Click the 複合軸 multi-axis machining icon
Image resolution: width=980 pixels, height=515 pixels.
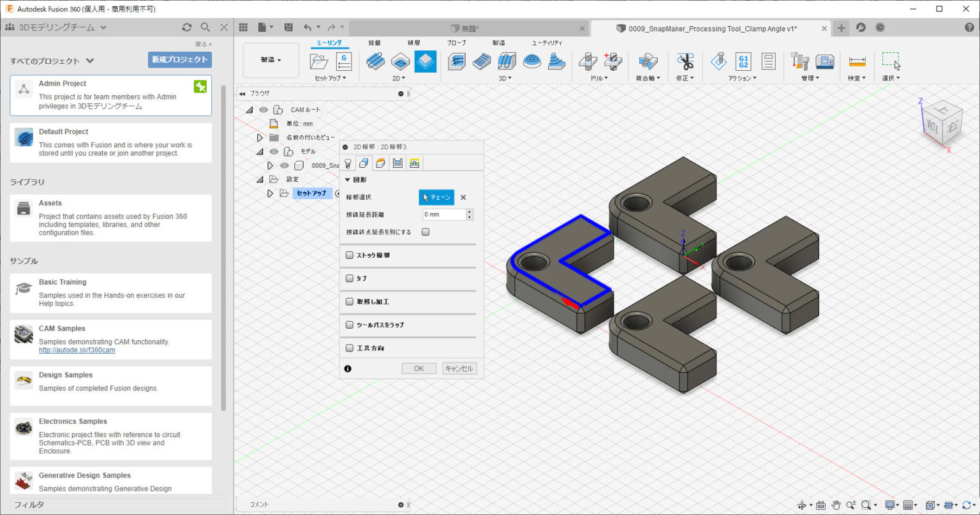[649, 61]
